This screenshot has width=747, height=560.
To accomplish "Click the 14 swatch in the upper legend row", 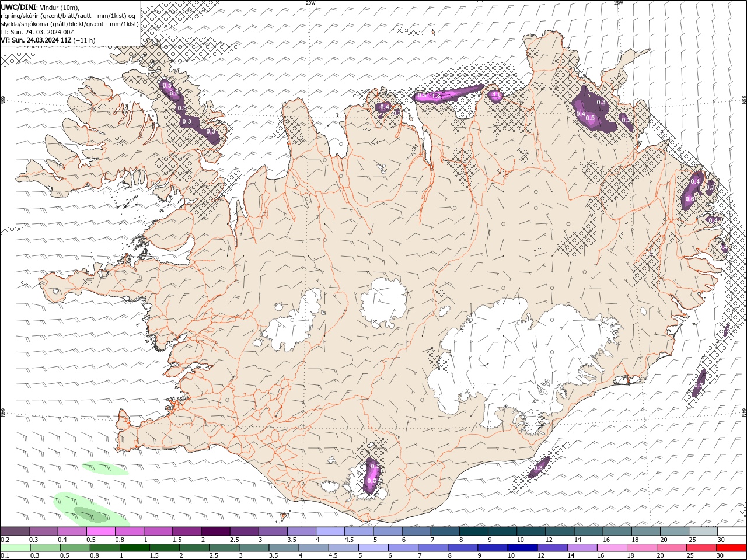I will click(x=589, y=531).
